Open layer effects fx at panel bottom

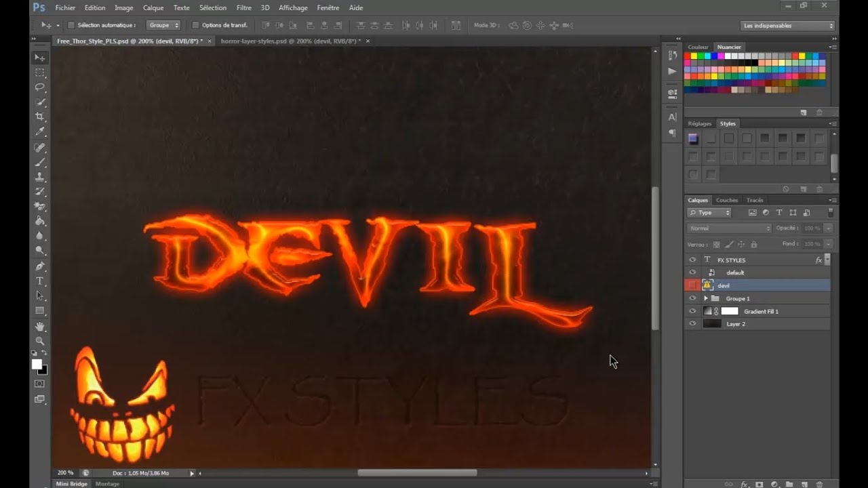(x=744, y=485)
